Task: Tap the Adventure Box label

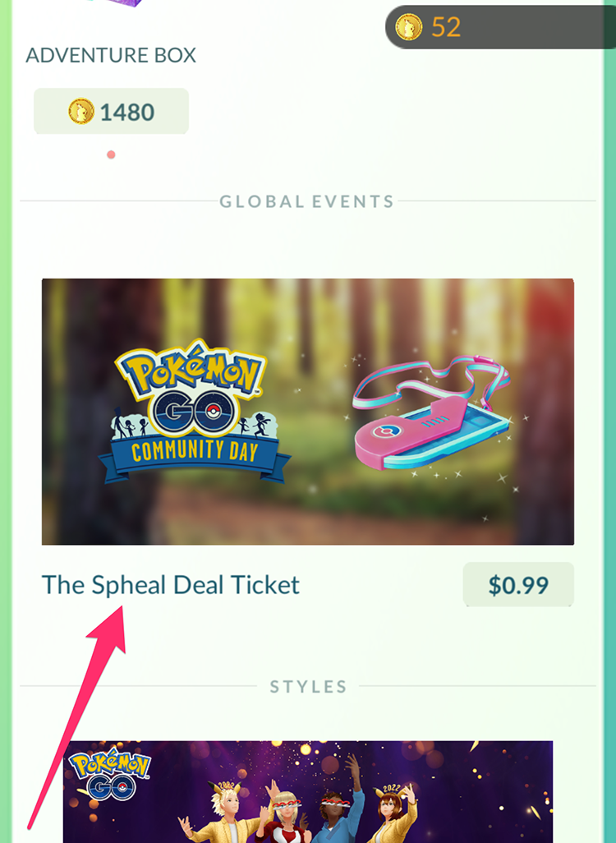Action: point(111,55)
